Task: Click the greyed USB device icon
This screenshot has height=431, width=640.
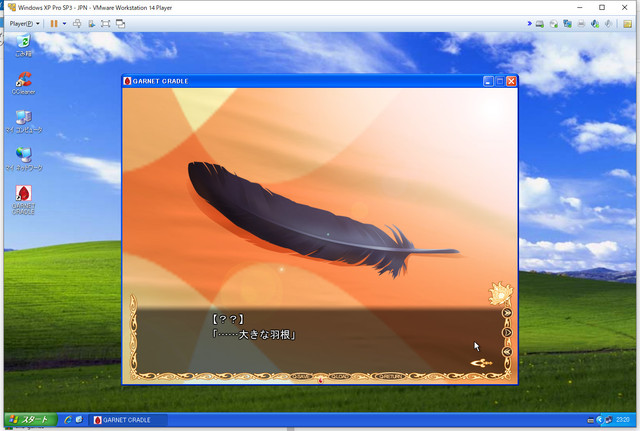Action: 608,24
